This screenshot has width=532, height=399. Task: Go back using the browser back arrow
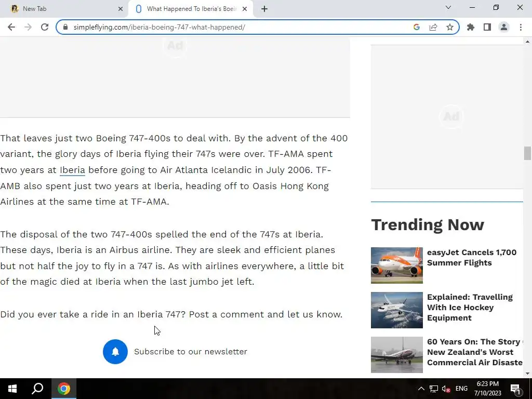point(11,27)
